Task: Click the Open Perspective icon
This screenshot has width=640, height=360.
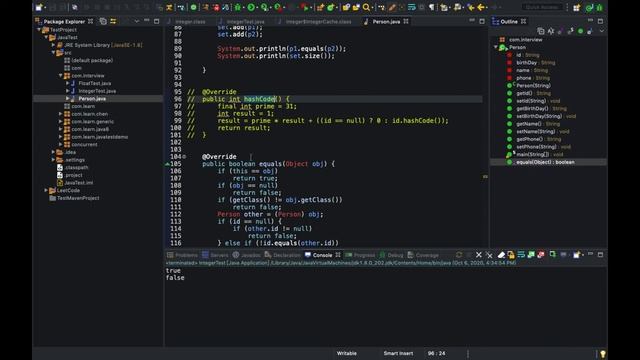Action: [576, 7]
